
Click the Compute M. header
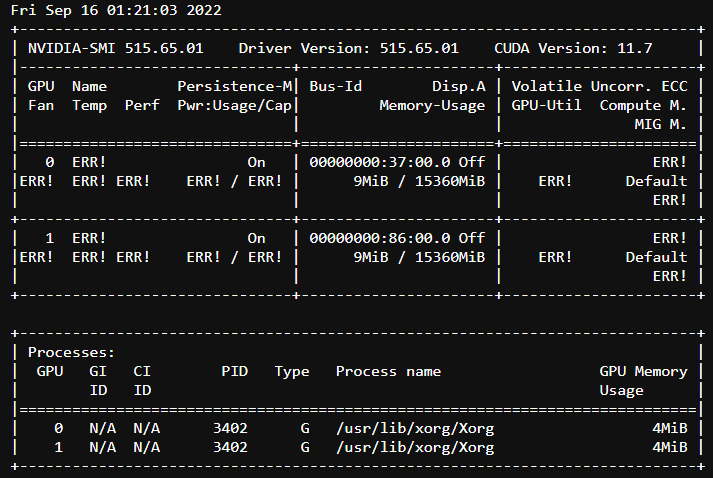[643, 106]
